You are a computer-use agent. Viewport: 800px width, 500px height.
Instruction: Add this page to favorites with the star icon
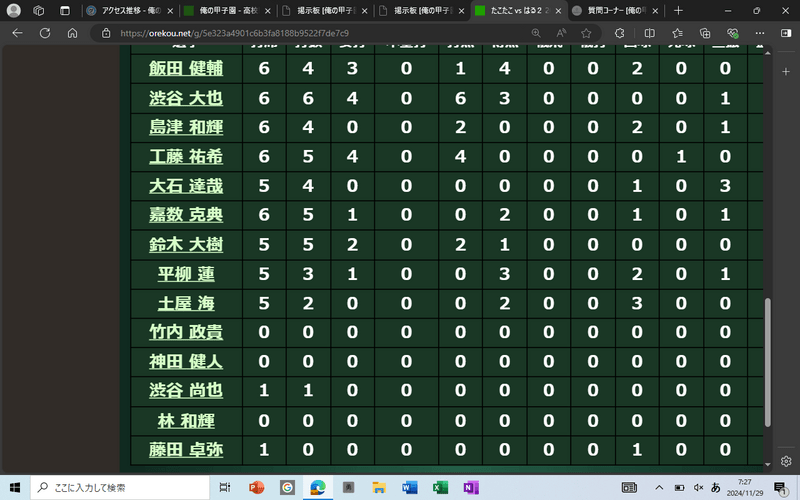click(586, 32)
